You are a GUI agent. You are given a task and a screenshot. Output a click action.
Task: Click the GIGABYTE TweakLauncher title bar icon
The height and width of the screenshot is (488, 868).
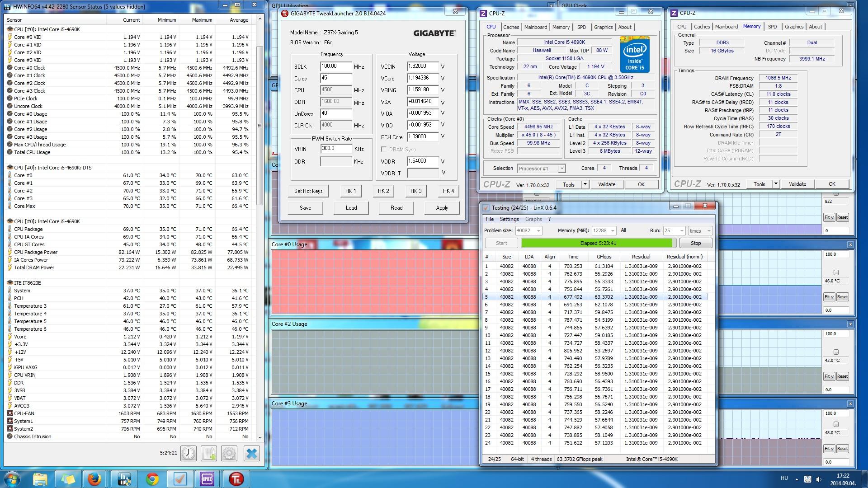point(285,13)
